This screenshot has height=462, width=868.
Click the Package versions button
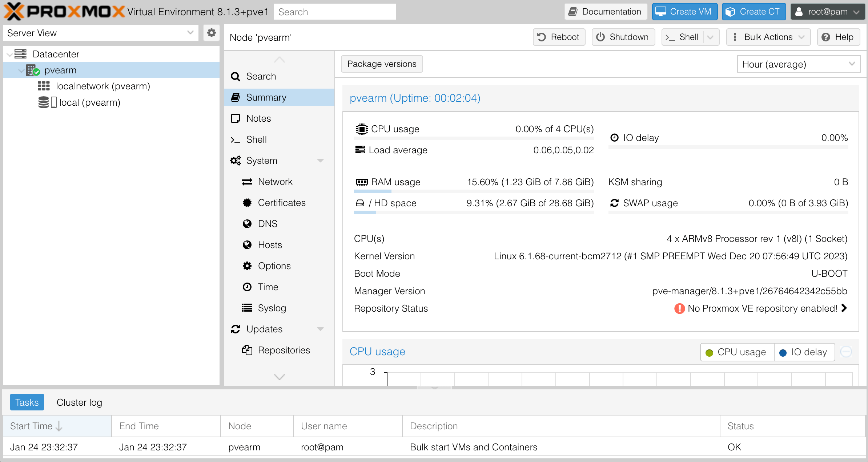[382, 64]
